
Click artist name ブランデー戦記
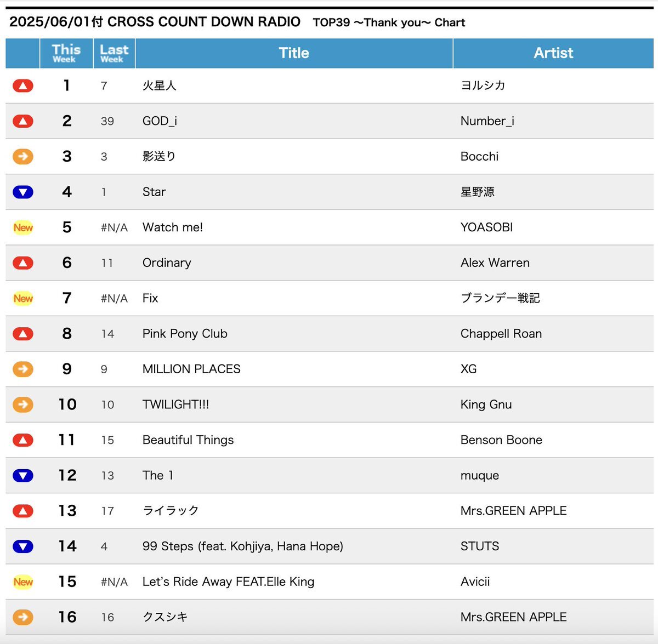click(x=501, y=298)
